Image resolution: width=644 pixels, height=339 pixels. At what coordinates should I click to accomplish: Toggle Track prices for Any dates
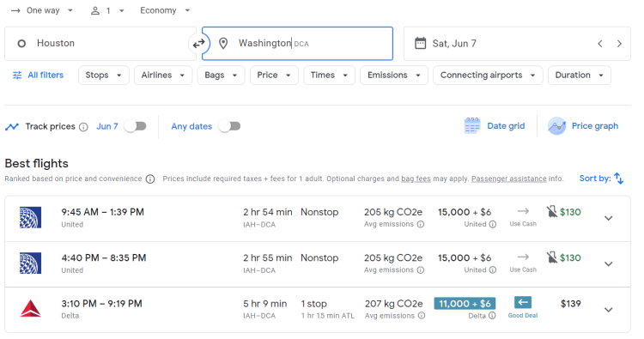tap(230, 126)
